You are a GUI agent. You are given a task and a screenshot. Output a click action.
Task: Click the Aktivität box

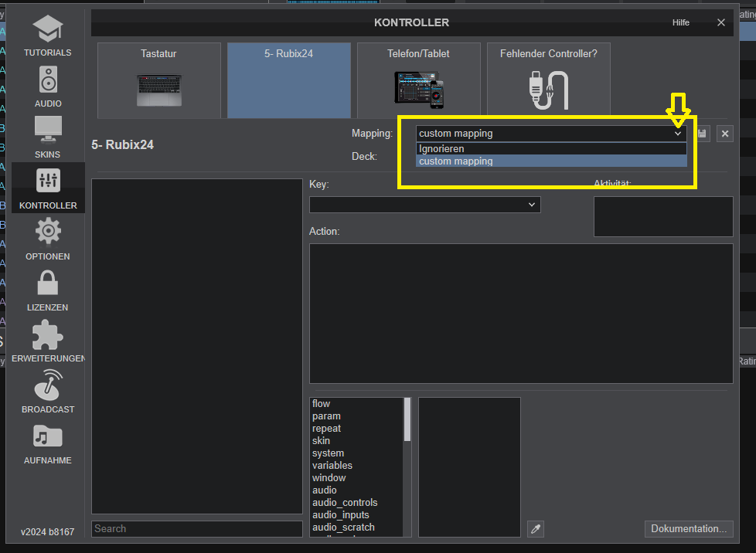point(663,217)
